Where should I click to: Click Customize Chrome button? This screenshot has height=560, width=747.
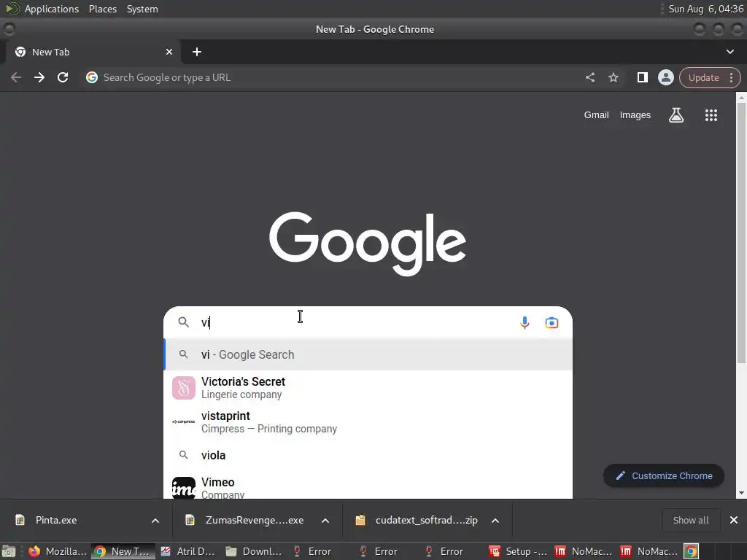click(x=664, y=475)
